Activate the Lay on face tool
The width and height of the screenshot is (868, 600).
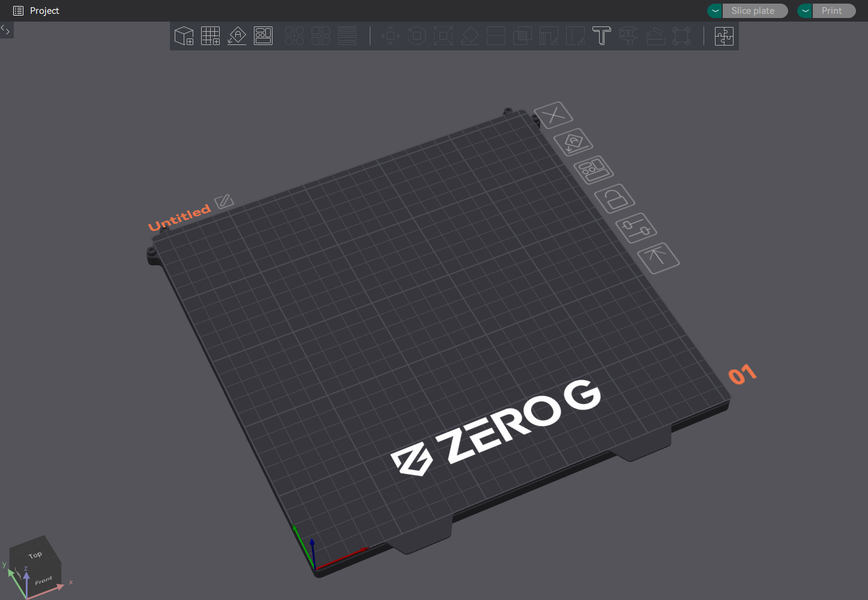[469, 36]
